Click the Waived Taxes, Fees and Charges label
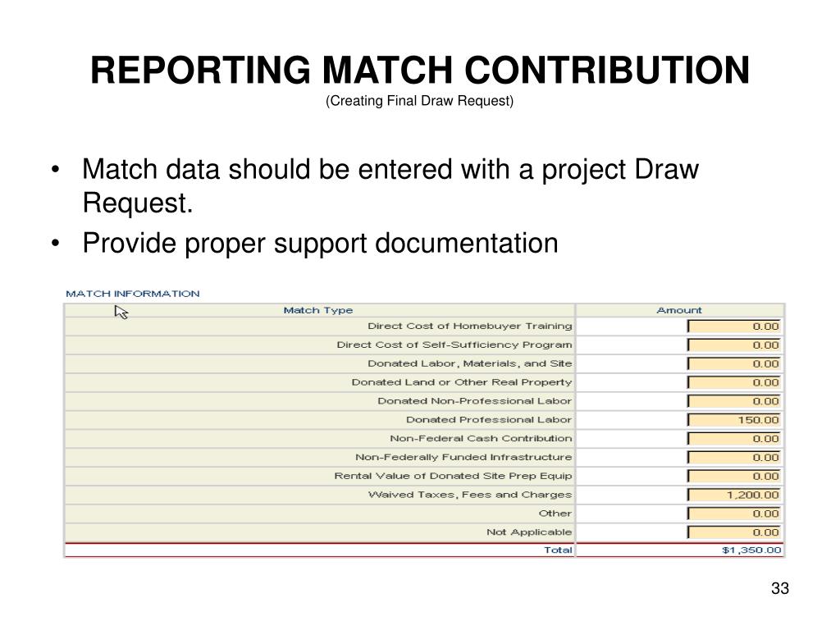This screenshot has height=630, width=840. [470, 495]
